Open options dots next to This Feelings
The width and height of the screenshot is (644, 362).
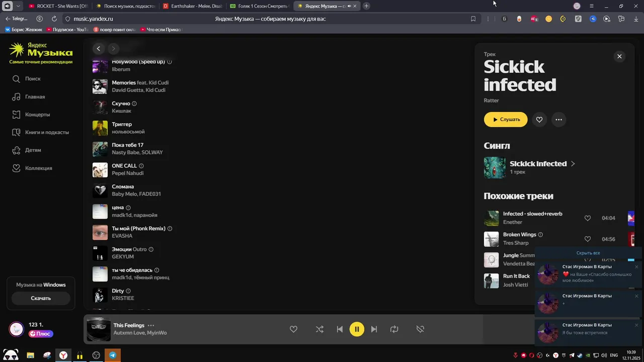coord(151,325)
